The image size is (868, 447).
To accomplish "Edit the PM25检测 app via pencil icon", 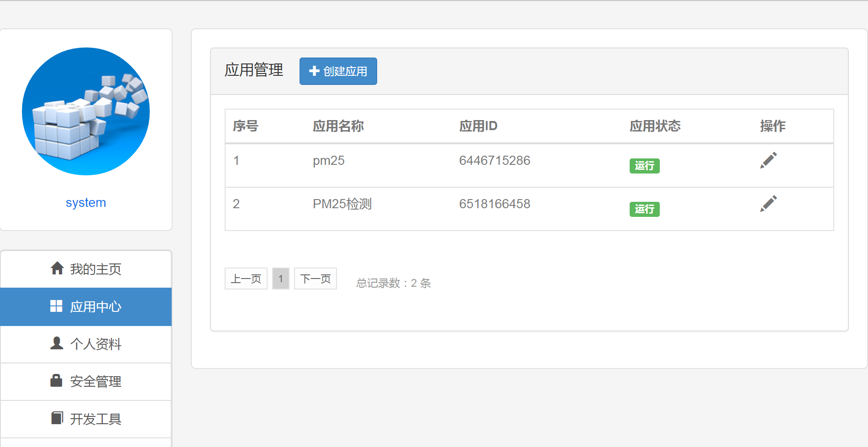I will click(768, 204).
